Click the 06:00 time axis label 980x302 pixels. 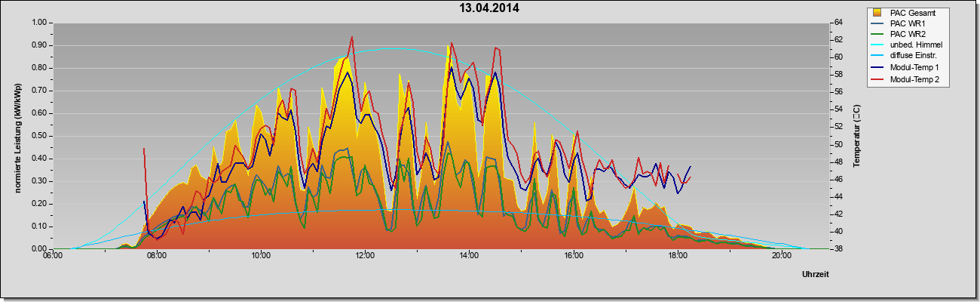pyautogui.click(x=52, y=256)
